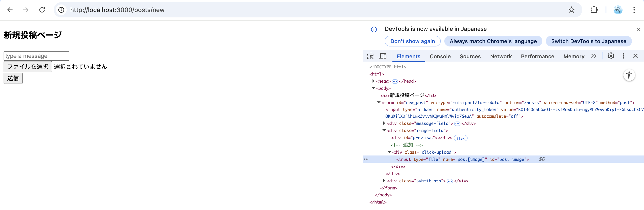Switch to the Elements tab

408,57
